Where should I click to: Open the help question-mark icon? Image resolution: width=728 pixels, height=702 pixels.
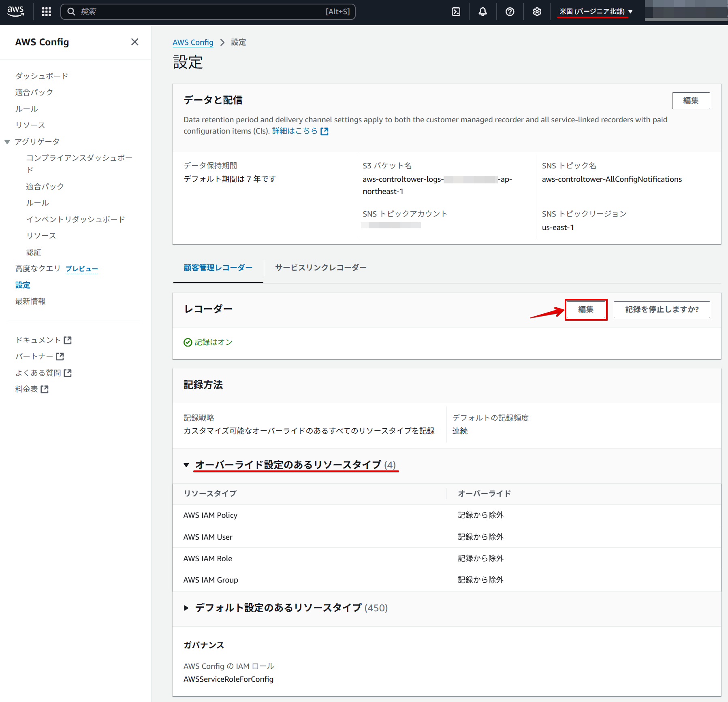pyautogui.click(x=510, y=12)
